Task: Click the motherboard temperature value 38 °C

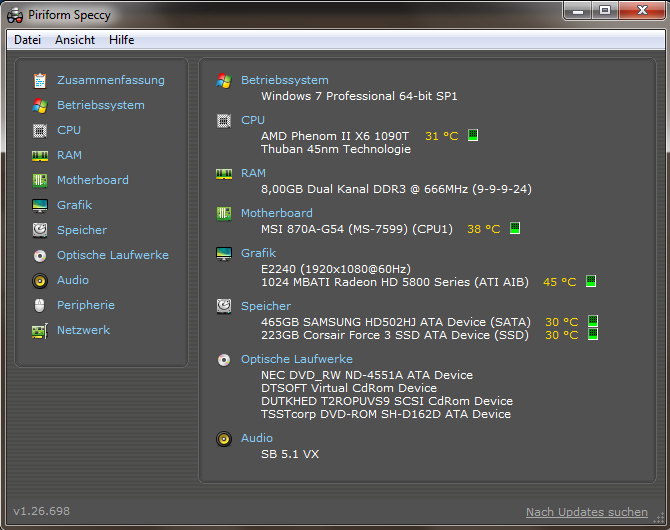Action: [483, 229]
